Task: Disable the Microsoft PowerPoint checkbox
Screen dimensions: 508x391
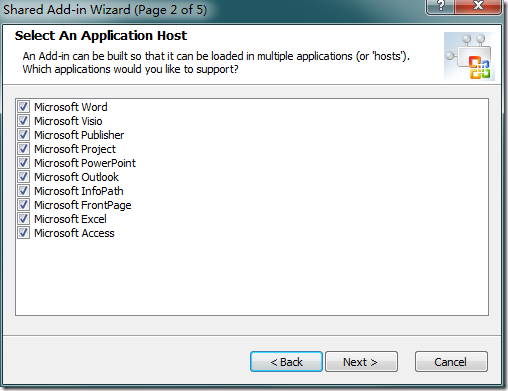Action: (23, 163)
